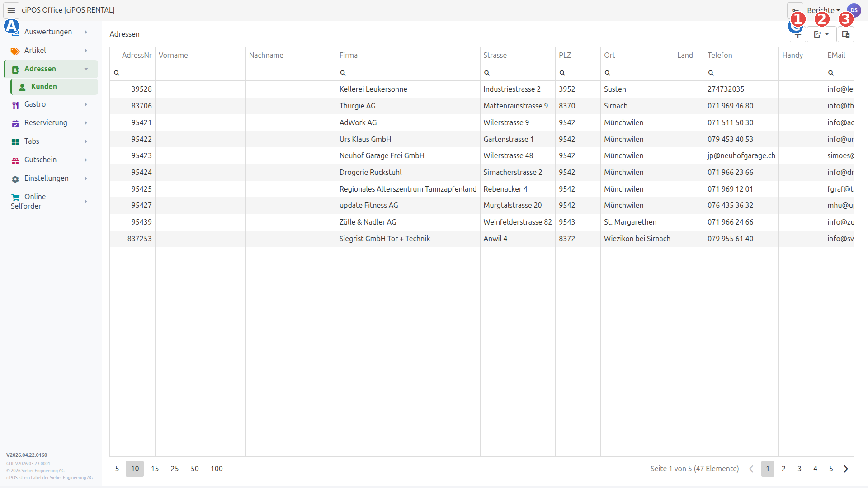Click the Gutschein gift icon
Viewport: 868px width, 488px height.
(15, 160)
